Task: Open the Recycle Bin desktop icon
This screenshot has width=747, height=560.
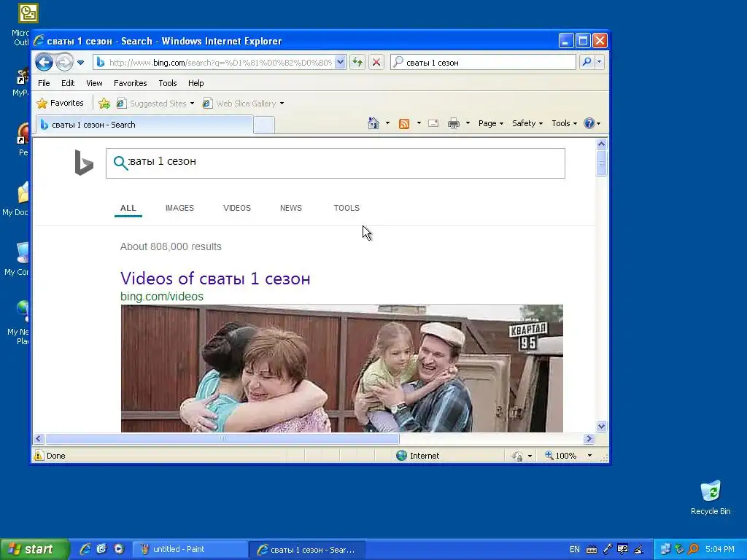Action: (x=711, y=497)
